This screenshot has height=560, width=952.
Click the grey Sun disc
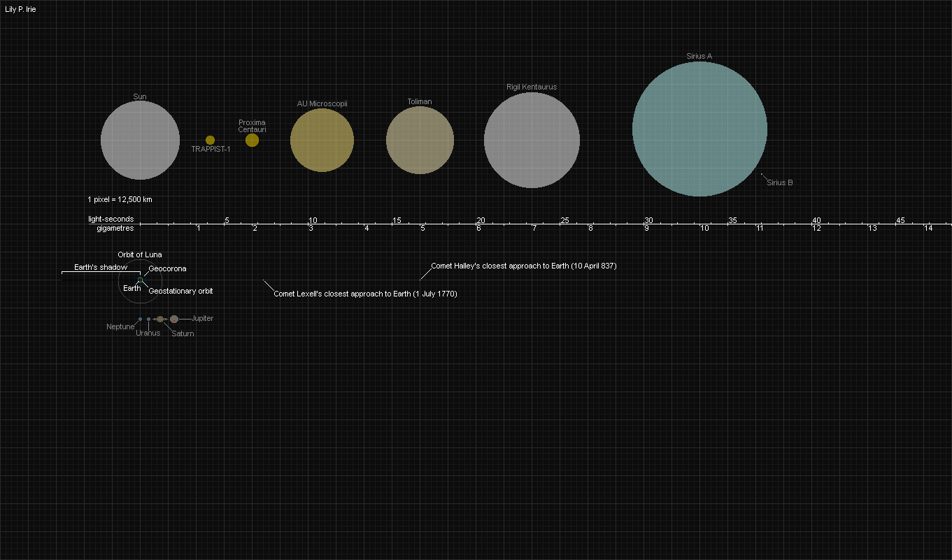tap(140, 140)
